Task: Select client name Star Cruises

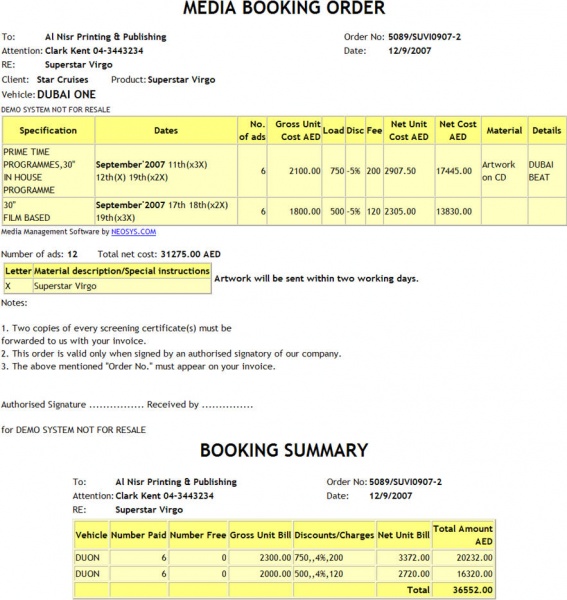Action: tap(62, 80)
